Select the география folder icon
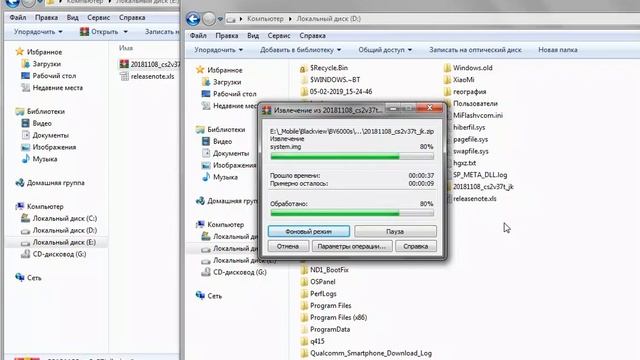The width and height of the screenshot is (640, 360). pyautogui.click(x=447, y=92)
